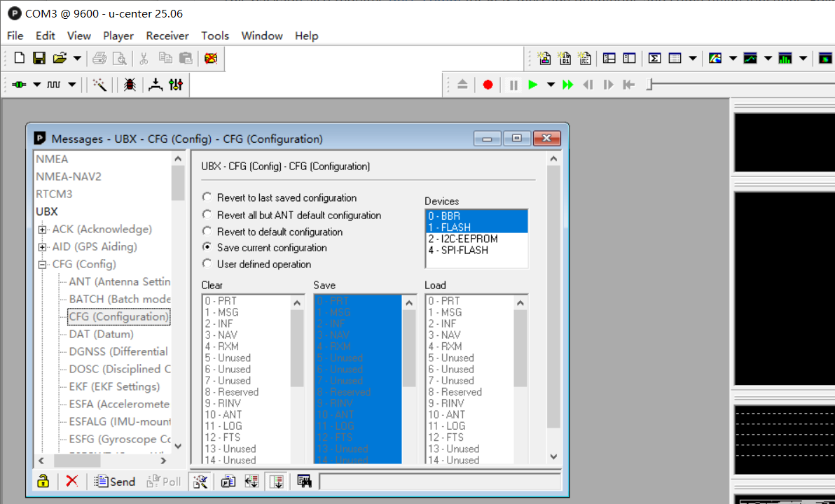
Task: Click the playback position slider handle
Action: click(x=649, y=84)
